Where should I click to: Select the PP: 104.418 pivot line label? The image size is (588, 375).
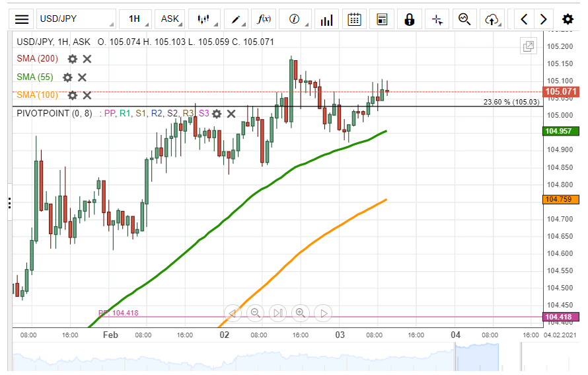[x=118, y=313]
